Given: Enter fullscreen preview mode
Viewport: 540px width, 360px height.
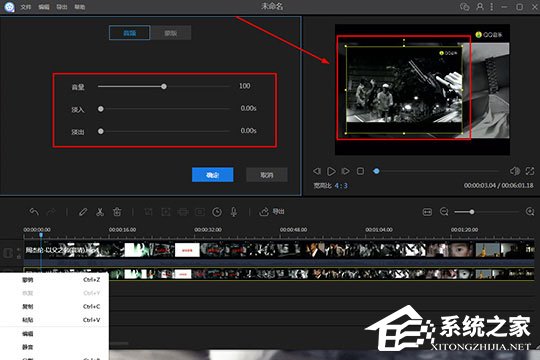Looking at the screenshot, I should pos(530,171).
